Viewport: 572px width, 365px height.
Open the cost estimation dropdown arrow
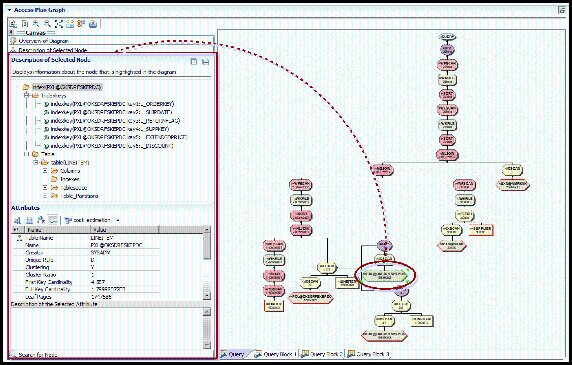117,220
